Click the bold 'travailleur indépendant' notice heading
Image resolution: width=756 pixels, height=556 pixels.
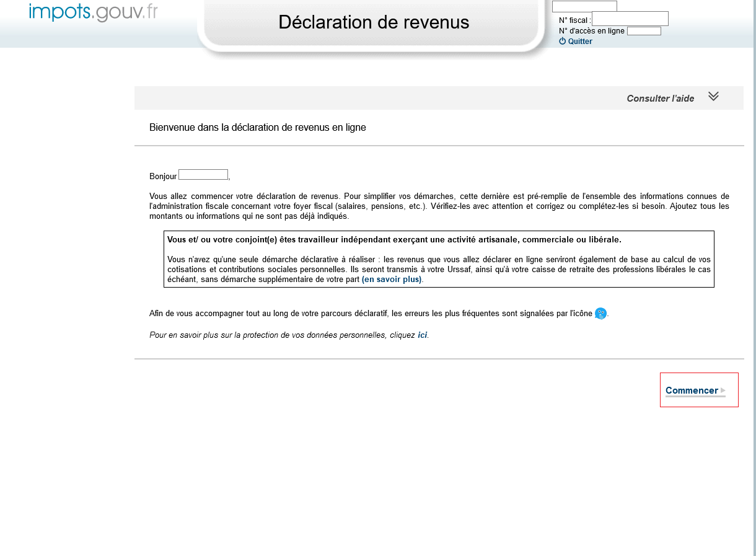pyautogui.click(x=394, y=240)
